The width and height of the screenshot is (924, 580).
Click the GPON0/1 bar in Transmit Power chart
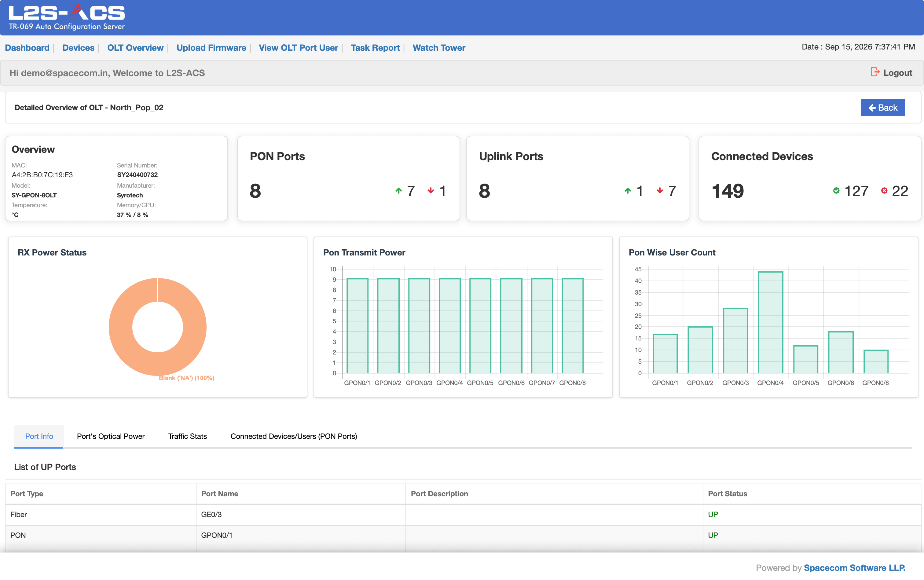[358, 326]
